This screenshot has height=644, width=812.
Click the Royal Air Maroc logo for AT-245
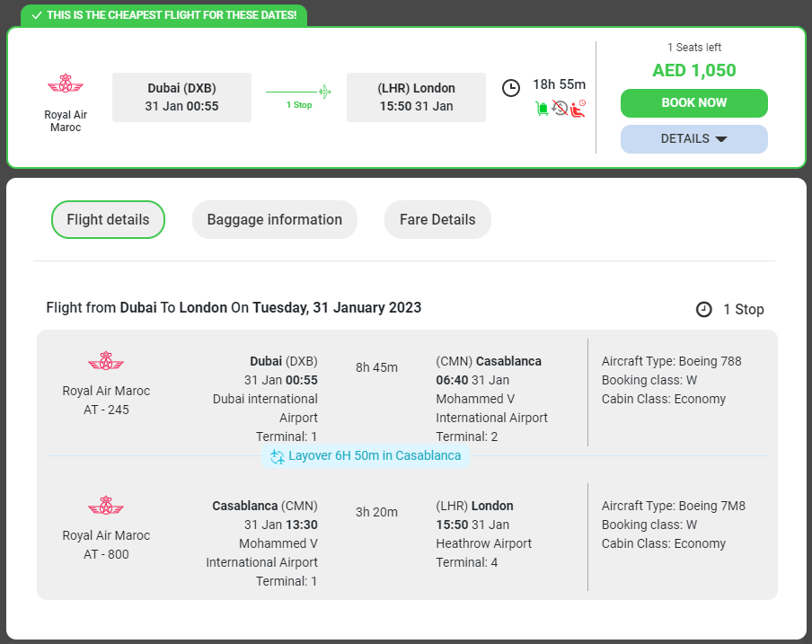point(106,362)
